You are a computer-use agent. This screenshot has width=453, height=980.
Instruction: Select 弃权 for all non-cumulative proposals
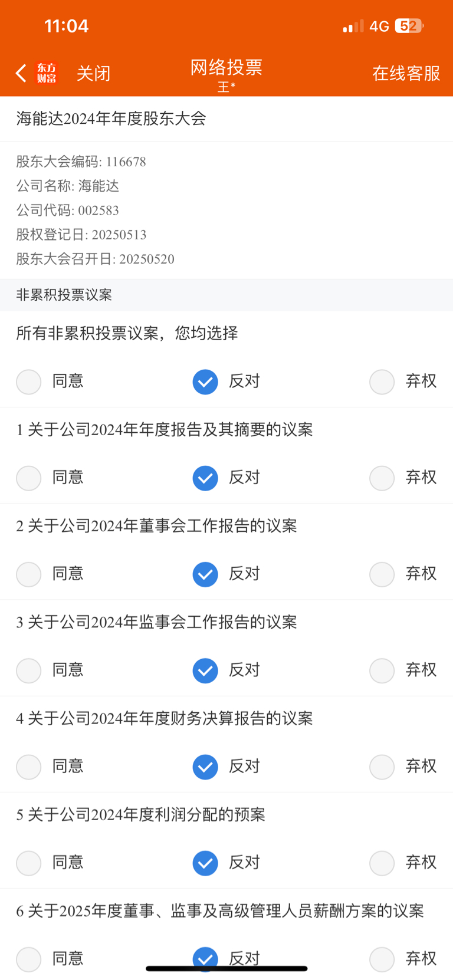tap(382, 382)
